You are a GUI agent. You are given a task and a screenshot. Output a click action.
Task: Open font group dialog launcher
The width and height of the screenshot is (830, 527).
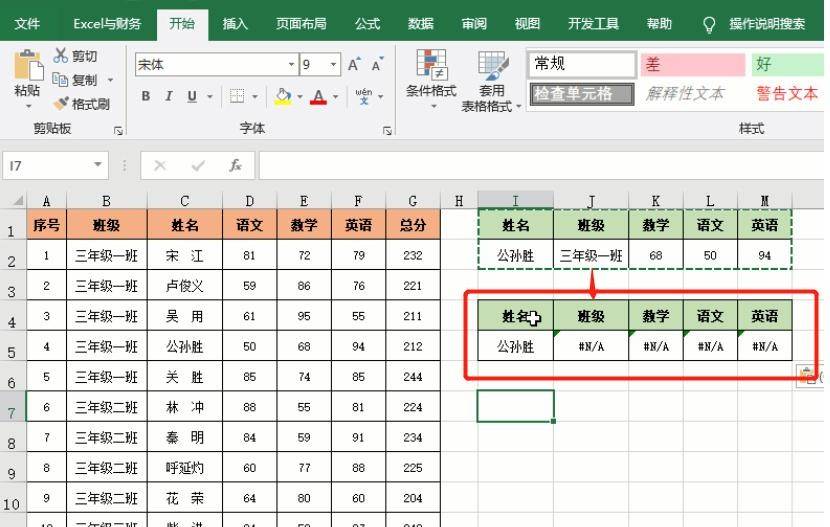[387, 130]
